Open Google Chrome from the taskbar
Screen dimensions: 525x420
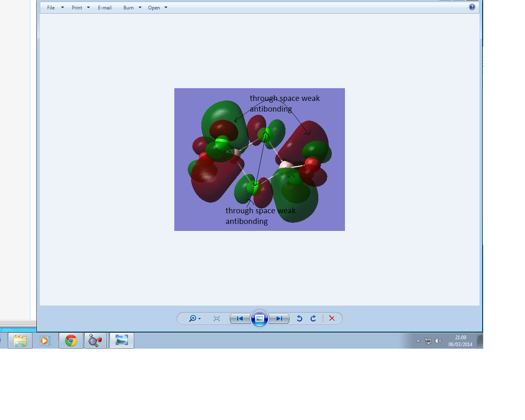point(71,340)
